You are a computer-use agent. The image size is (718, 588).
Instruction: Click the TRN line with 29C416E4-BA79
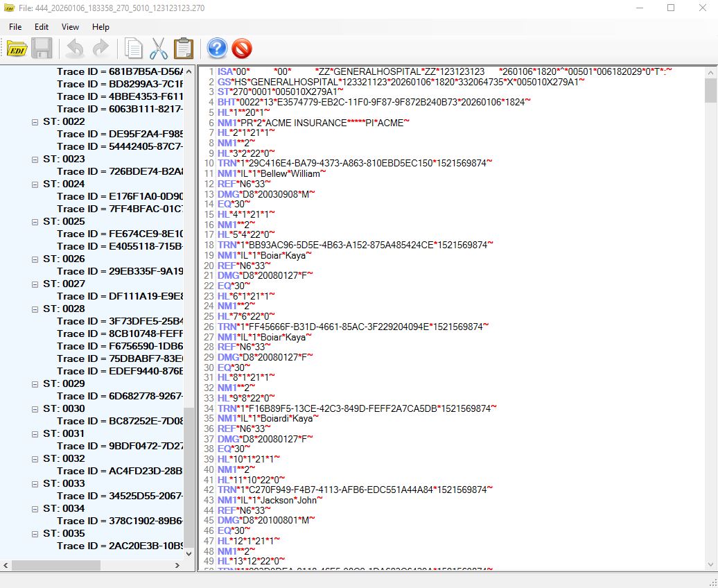(355, 163)
